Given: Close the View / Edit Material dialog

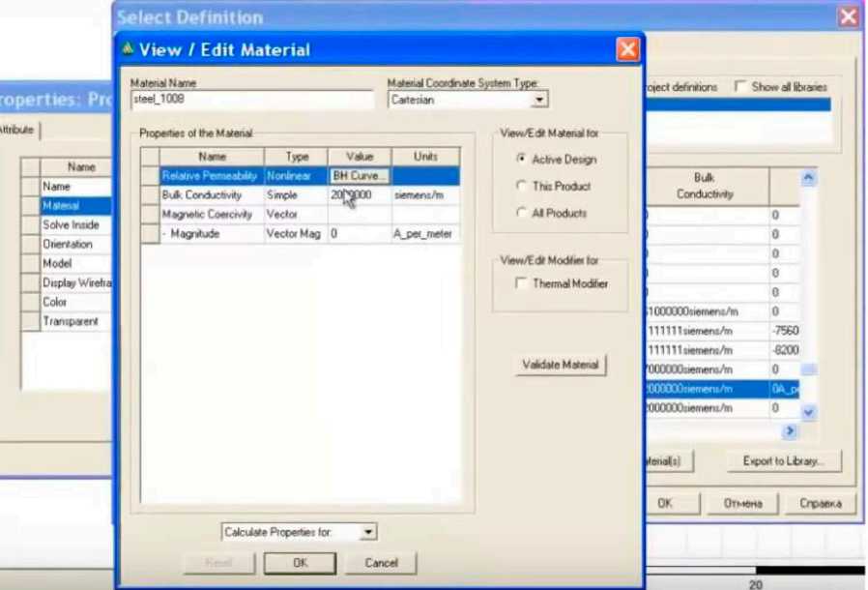Looking at the screenshot, I should [627, 50].
